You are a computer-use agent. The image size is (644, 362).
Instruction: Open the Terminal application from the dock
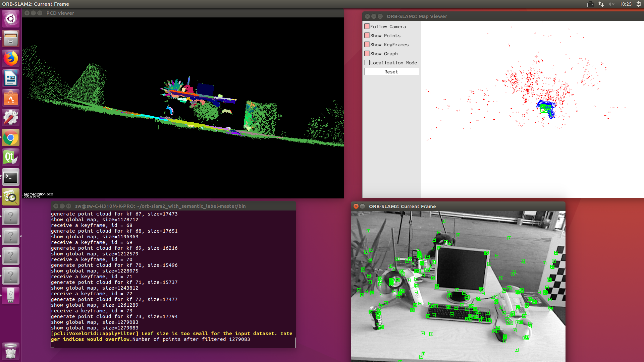point(11,177)
